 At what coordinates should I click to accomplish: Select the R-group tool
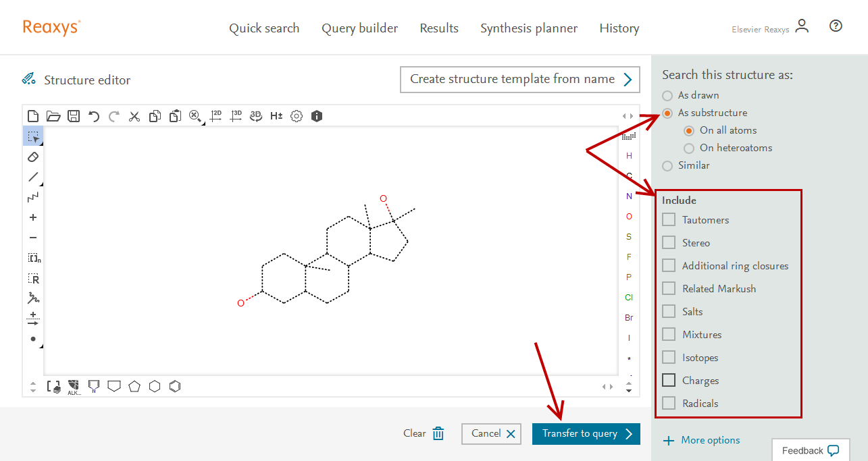pyautogui.click(x=33, y=278)
